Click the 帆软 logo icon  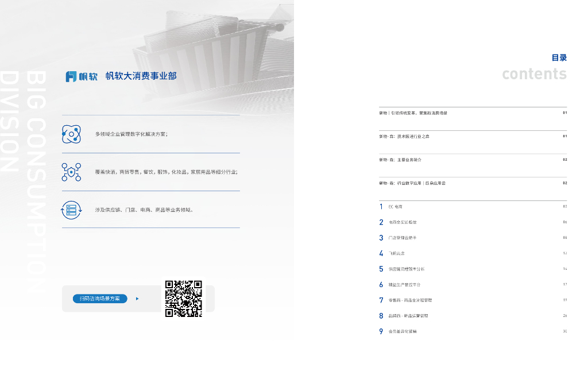tap(71, 76)
